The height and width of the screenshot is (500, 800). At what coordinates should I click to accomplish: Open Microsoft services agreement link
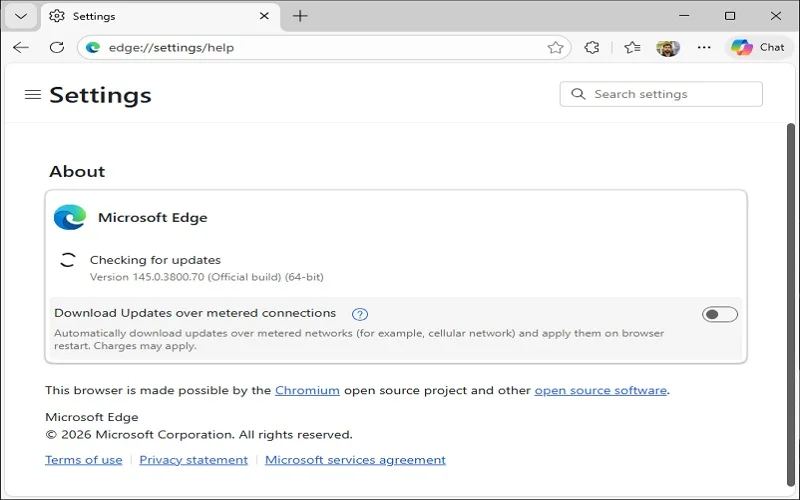click(x=355, y=460)
